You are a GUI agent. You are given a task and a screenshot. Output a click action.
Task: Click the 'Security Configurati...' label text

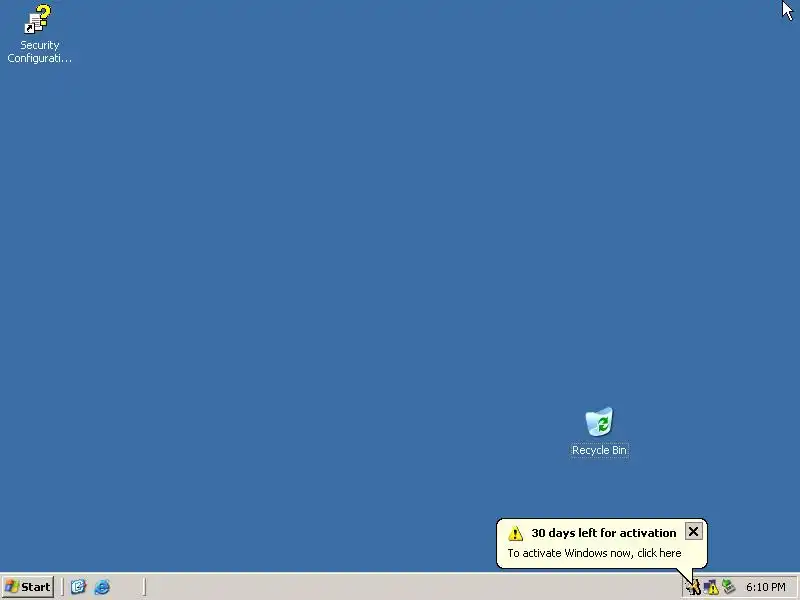click(x=39, y=52)
